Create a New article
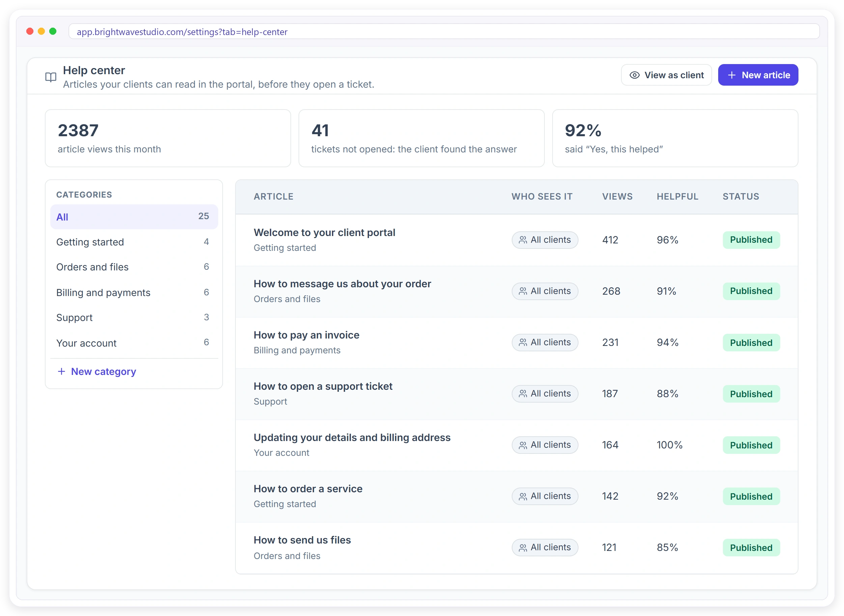The height and width of the screenshot is (616, 844). click(758, 75)
